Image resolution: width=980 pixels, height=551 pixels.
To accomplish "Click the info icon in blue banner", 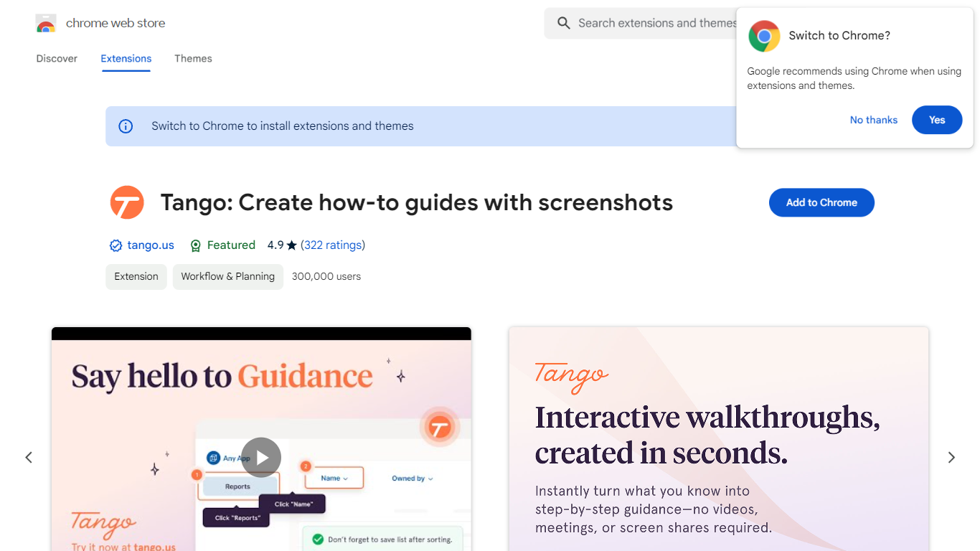I will coord(126,126).
